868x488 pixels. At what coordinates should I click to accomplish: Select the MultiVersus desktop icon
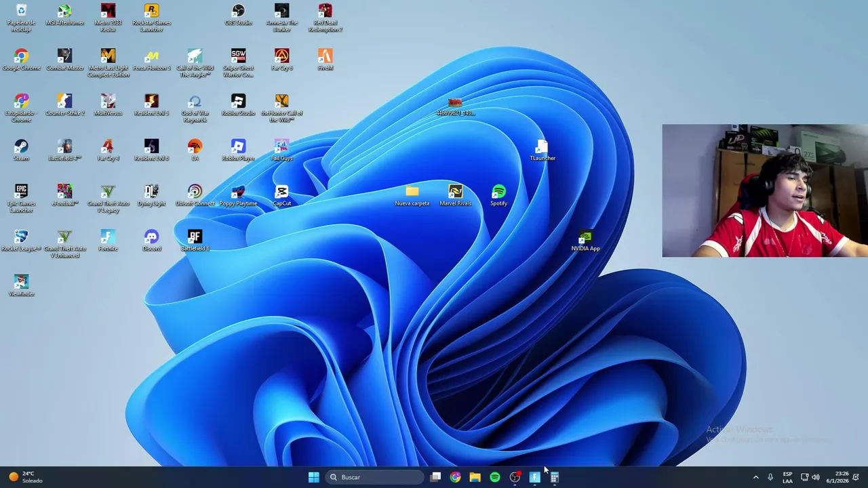pyautogui.click(x=108, y=105)
